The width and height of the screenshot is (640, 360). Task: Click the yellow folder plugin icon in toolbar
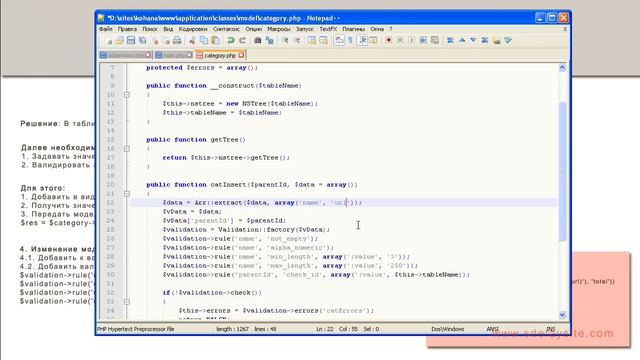496,40
